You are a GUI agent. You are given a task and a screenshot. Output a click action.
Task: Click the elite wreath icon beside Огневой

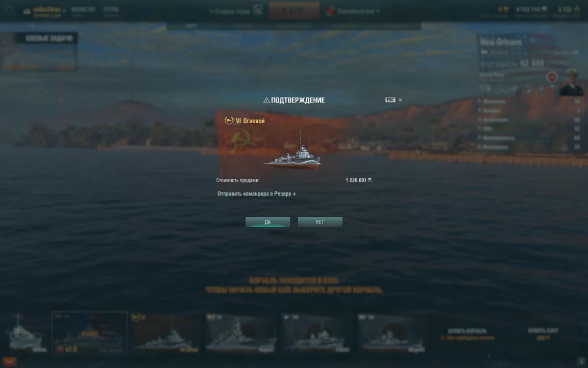coord(229,121)
